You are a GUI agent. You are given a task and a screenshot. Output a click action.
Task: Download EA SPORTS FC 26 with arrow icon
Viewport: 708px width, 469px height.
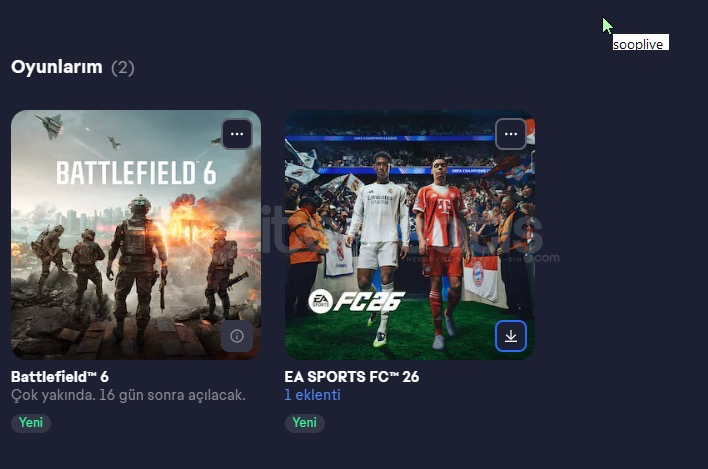point(511,336)
